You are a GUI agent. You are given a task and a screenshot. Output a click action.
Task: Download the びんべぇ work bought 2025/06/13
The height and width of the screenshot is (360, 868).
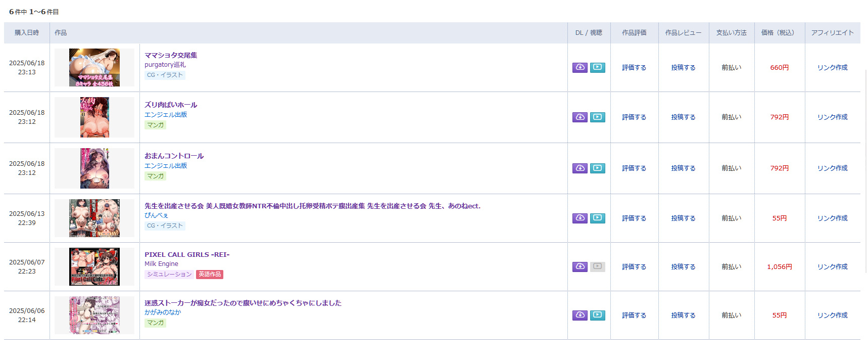click(x=580, y=218)
